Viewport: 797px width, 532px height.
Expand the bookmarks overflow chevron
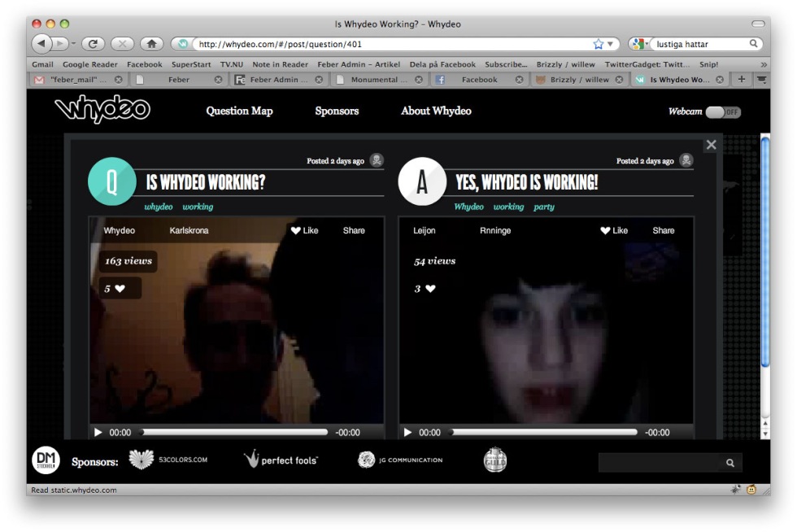coord(763,64)
